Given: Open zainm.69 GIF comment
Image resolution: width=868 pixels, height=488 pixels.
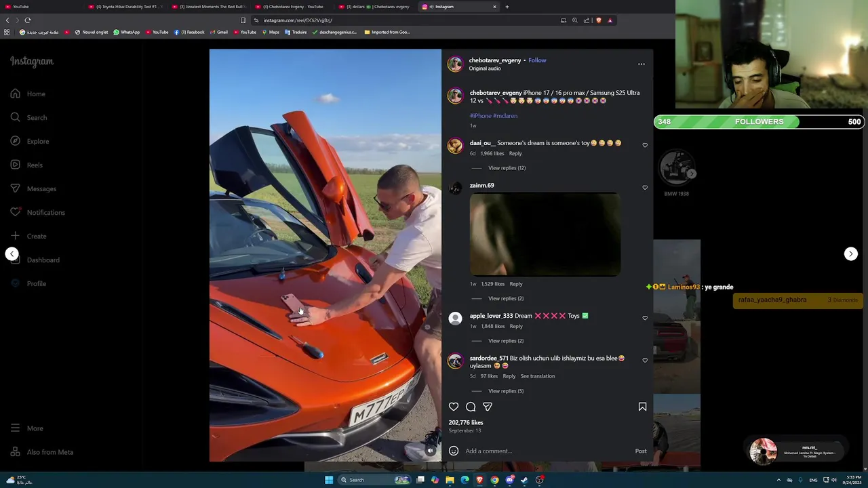Looking at the screenshot, I should click(545, 235).
